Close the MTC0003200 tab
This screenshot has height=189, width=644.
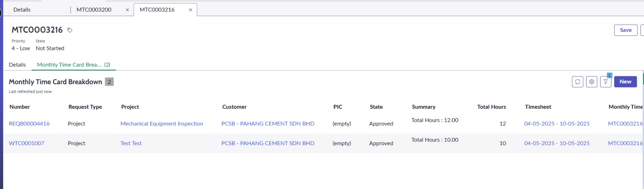127,10
